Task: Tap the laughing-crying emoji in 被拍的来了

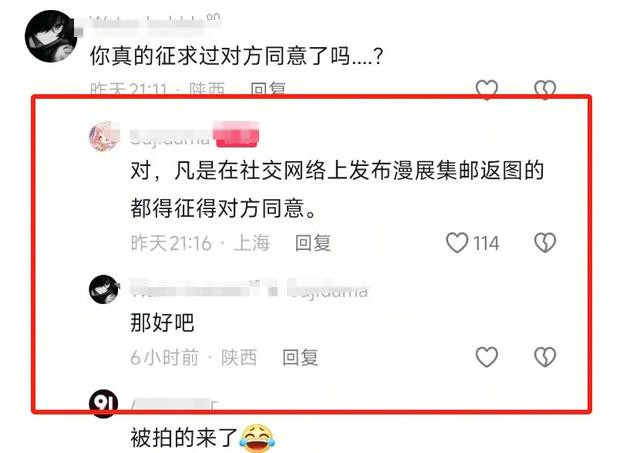Action: click(257, 438)
